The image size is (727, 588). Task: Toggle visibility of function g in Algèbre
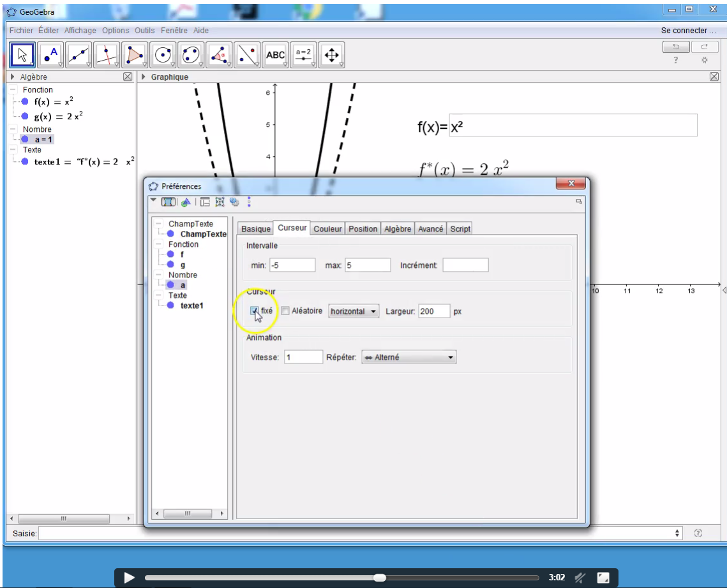click(24, 116)
